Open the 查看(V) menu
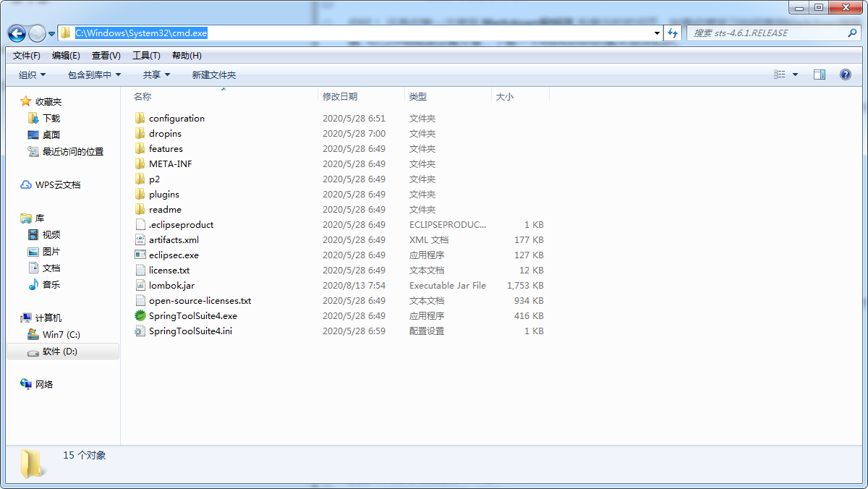Viewport: 868px width, 489px height. pos(106,56)
